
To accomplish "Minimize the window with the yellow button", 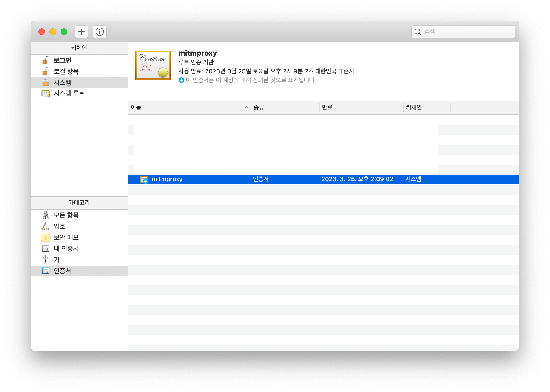I will point(53,32).
